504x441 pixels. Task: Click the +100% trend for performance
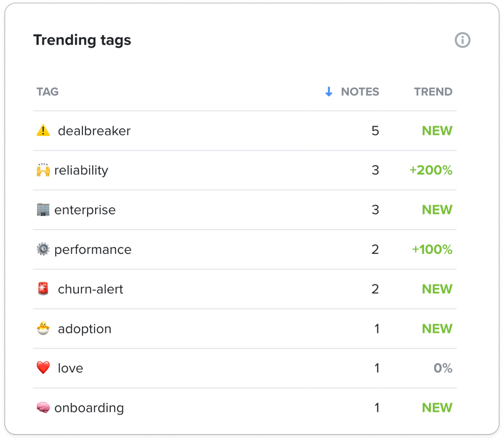coord(432,249)
